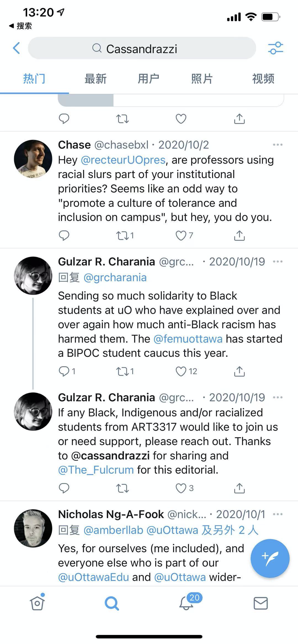Like the tweet with 12 likes

[181, 371]
